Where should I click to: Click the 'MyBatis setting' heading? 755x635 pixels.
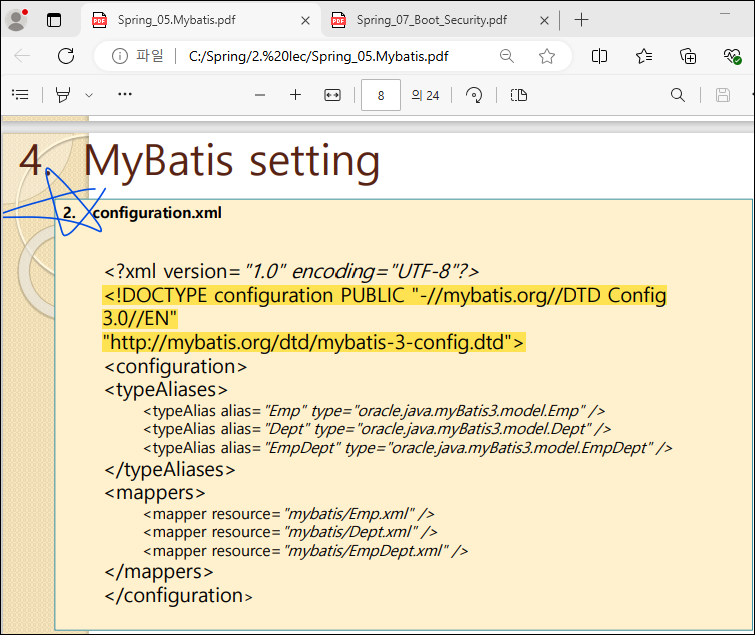[x=232, y=161]
